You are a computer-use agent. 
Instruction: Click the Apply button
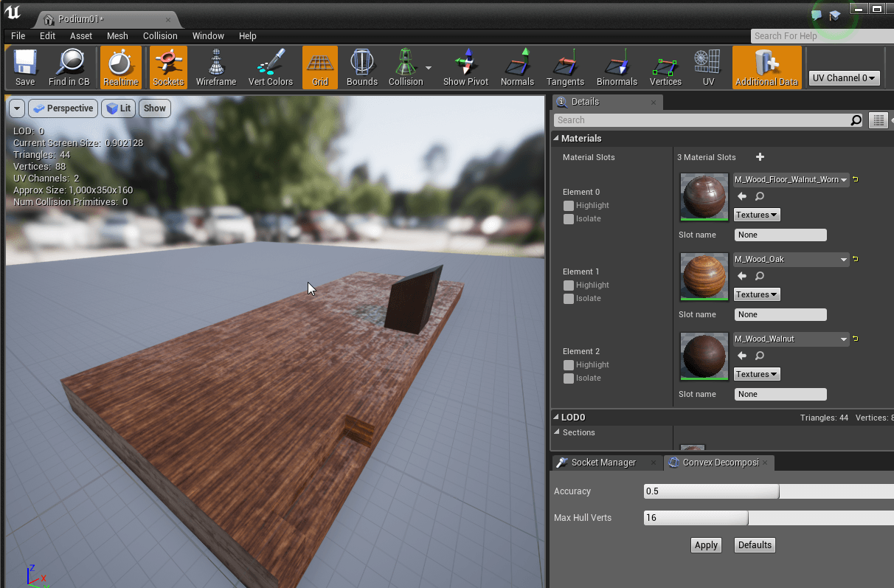coord(706,545)
